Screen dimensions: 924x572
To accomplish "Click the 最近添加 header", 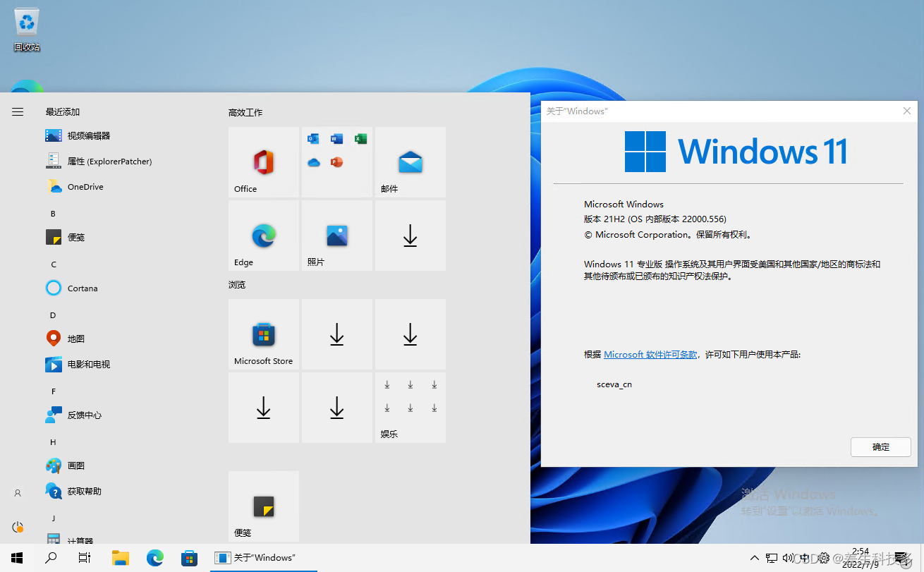I will click(63, 111).
